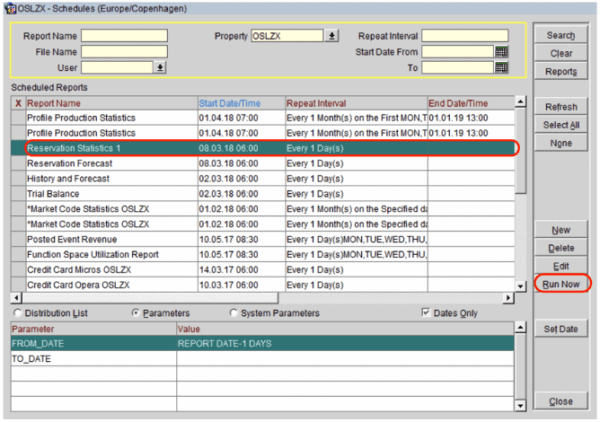The image size is (600, 422).
Task: Click the REPORT DATE-1 DAYS value cell
Action: coord(345,344)
